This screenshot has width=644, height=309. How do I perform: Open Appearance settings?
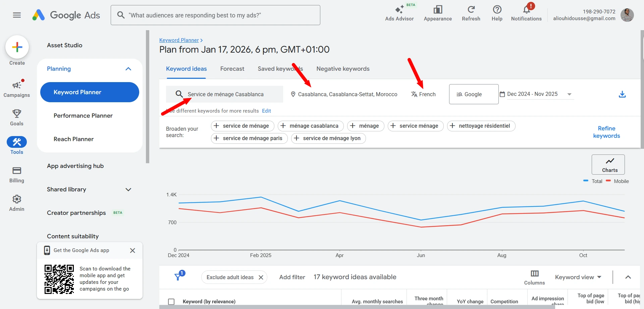coord(438,12)
